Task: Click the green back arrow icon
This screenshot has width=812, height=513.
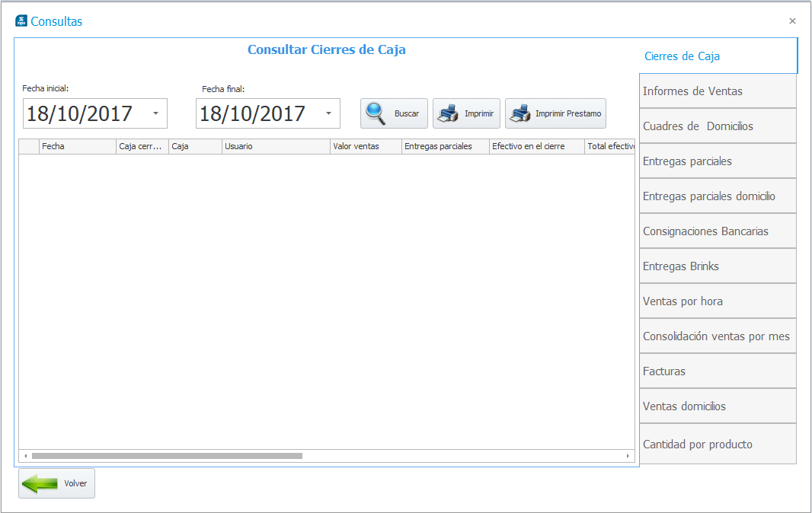Action: [x=40, y=483]
